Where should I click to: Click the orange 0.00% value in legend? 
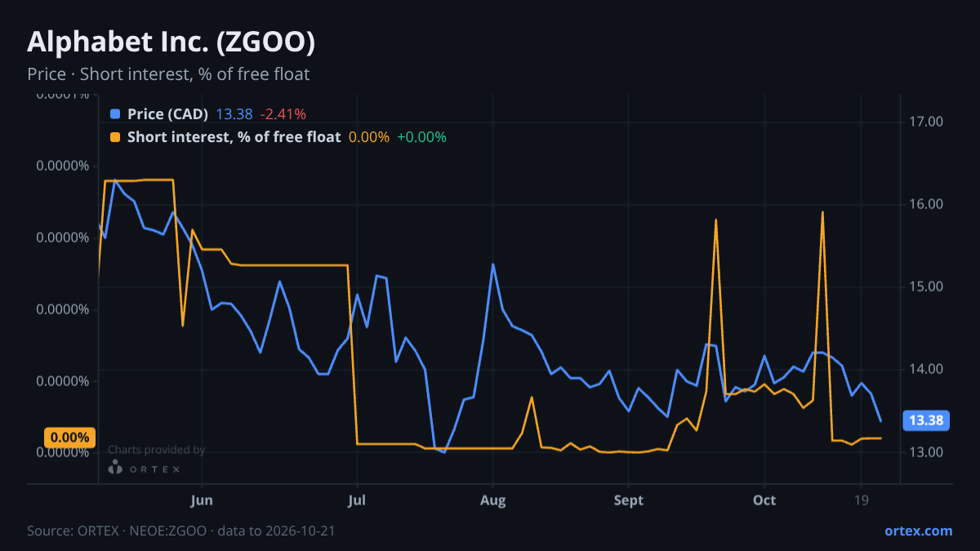[369, 137]
